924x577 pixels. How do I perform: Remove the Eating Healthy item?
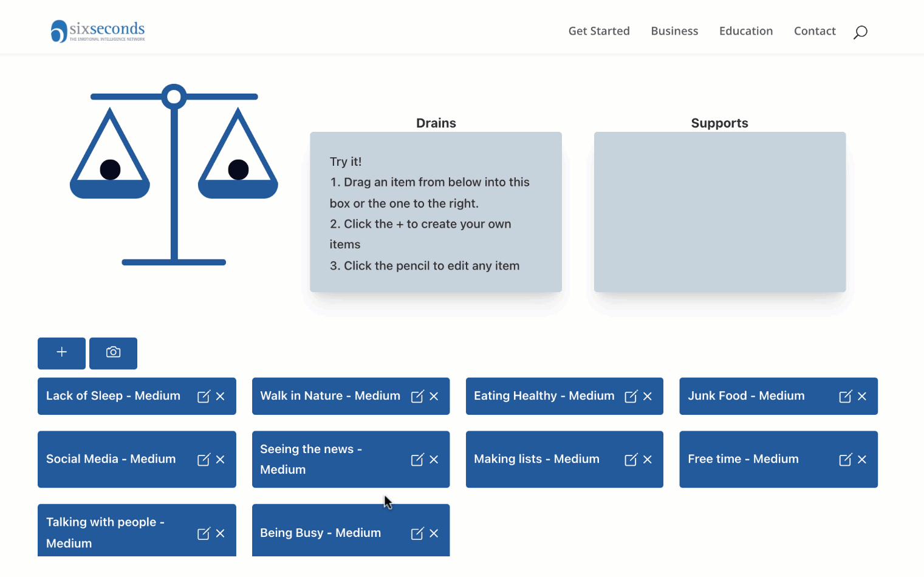(x=648, y=397)
